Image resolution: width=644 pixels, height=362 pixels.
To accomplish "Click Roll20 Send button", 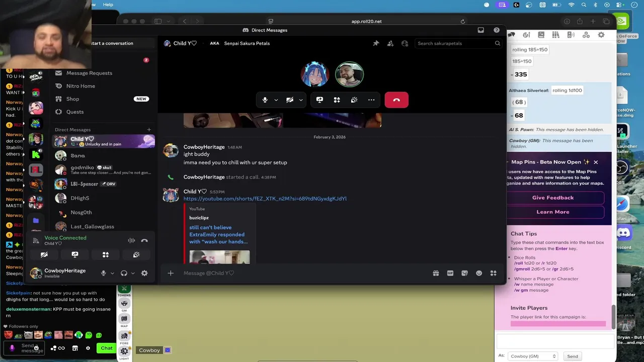I will pos(573,356).
